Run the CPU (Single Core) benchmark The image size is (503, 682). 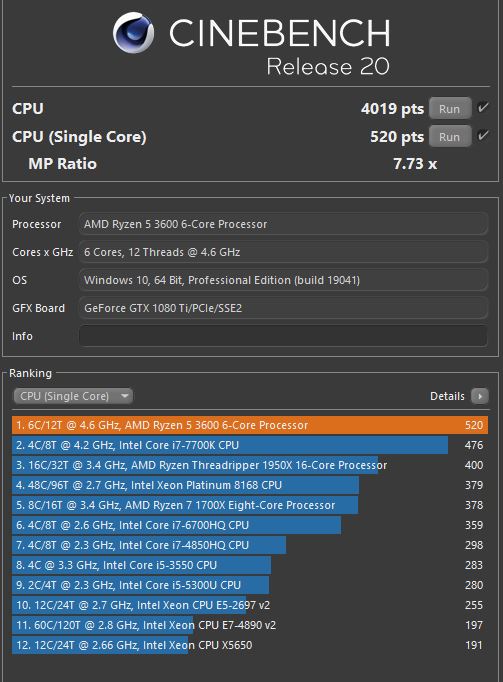(x=449, y=137)
